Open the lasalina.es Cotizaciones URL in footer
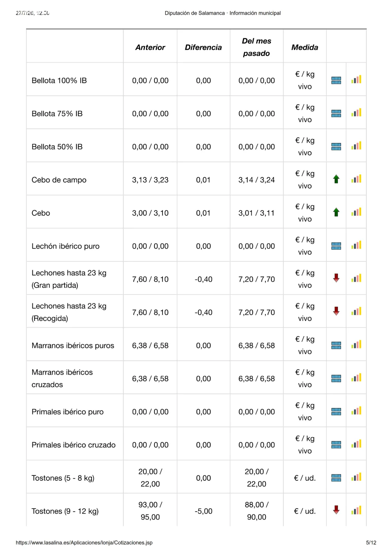The height and width of the screenshot is (555, 392). coord(84,543)
